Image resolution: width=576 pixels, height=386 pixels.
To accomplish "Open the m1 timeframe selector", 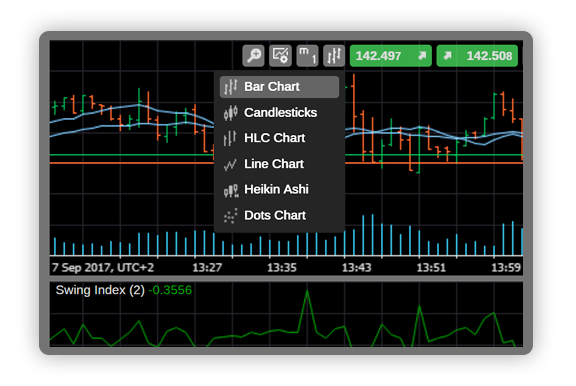I will coord(307,56).
